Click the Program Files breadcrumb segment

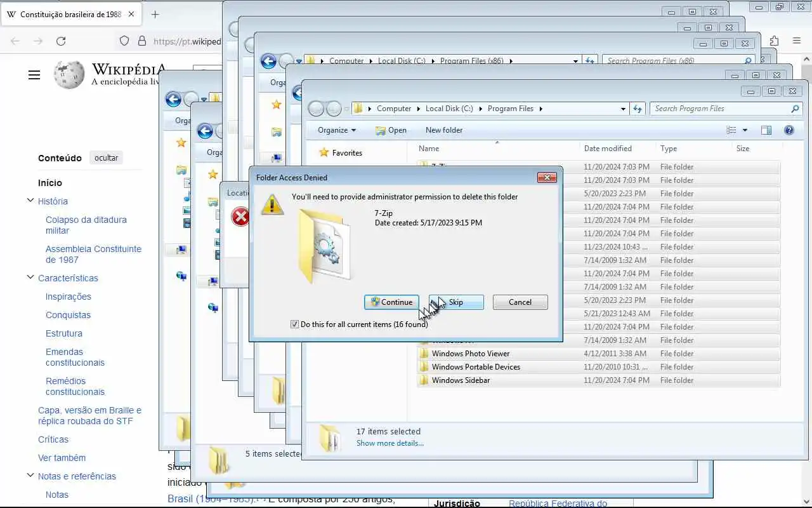coord(511,109)
